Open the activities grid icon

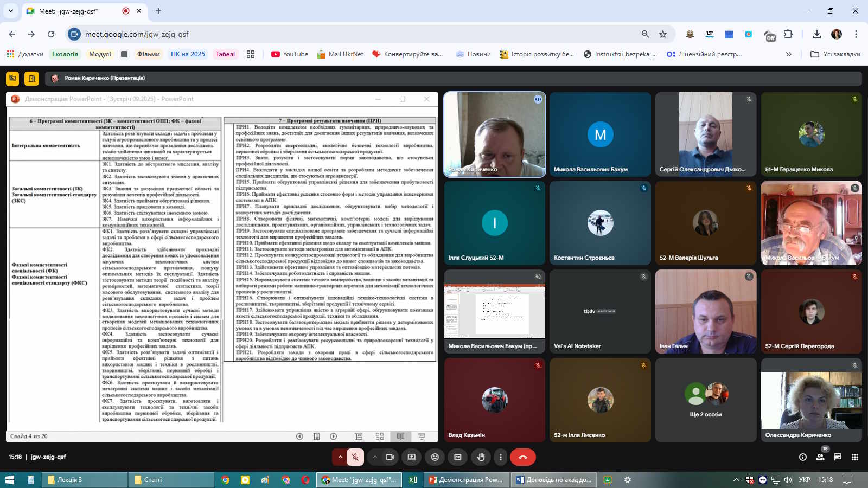pos(855,457)
